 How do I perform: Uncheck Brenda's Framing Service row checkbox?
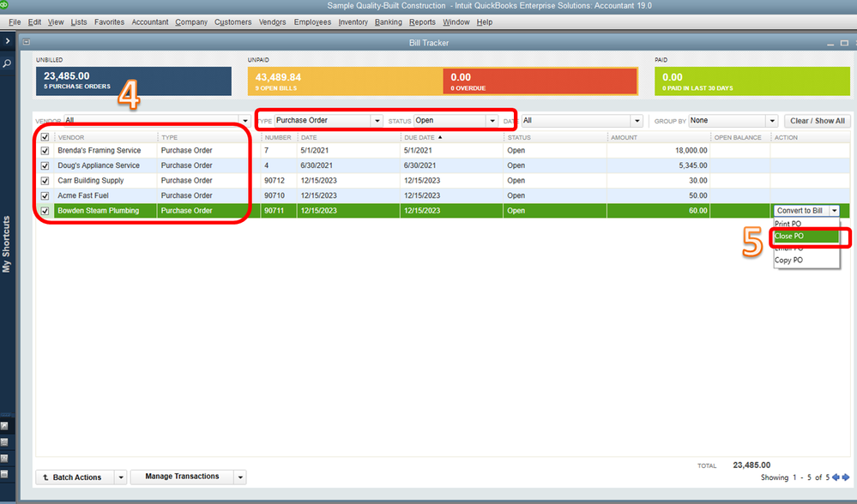(x=45, y=151)
